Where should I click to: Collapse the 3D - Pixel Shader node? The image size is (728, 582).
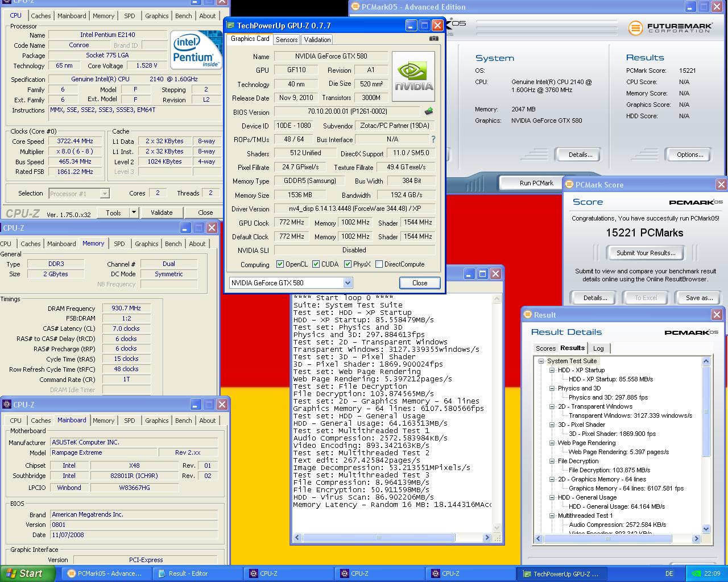click(x=552, y=425)
